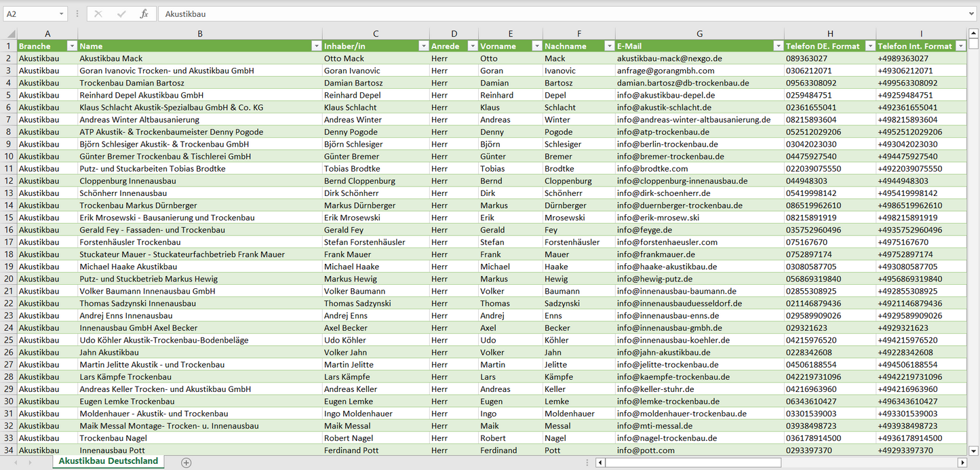Open the Anrede column filter dropdown

coord(471,46)
